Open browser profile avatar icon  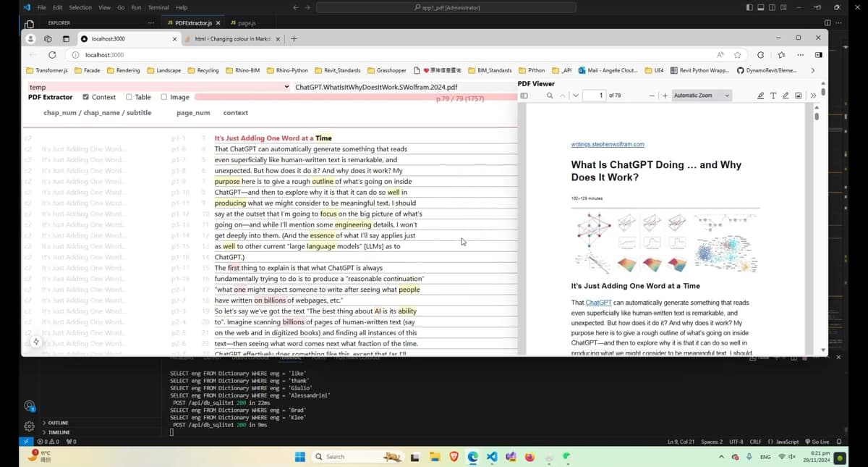[x=30, y=38]
